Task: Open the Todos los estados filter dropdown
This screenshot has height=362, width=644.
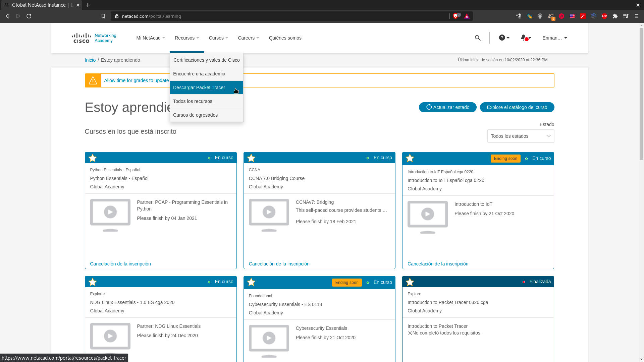Action: point(521,136)
